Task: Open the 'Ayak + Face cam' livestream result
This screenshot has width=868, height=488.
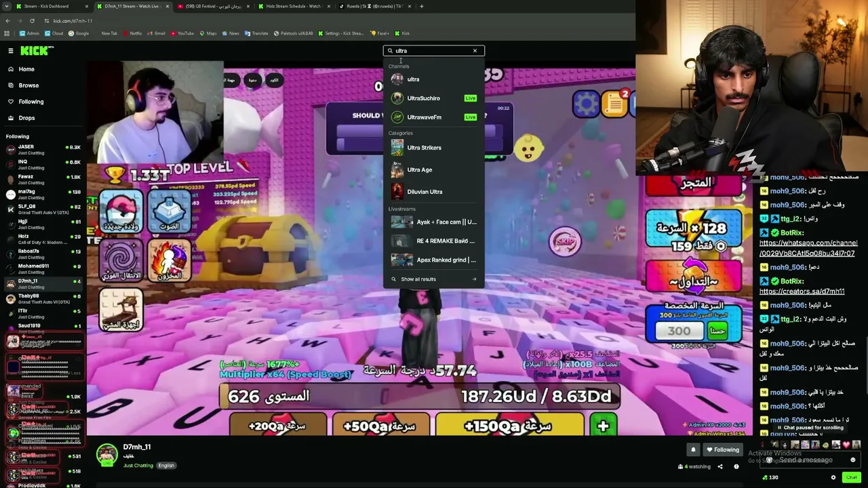Action: [434, 222]
